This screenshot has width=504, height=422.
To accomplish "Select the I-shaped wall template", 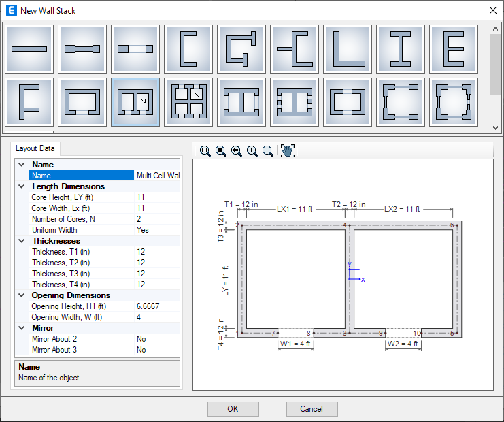I will click(x=401, y=49).
